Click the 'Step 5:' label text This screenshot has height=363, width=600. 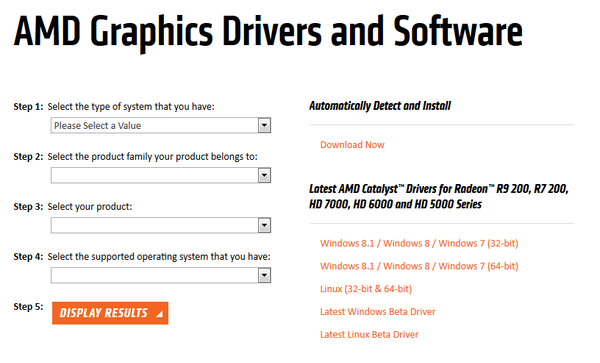(28, 307)
